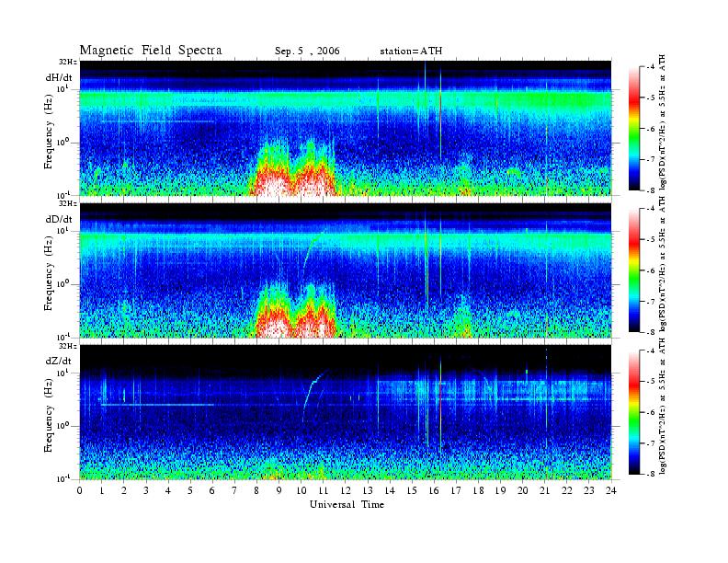Click the "-4" value on dZ/dt colorbar

[x=651, y=350]
